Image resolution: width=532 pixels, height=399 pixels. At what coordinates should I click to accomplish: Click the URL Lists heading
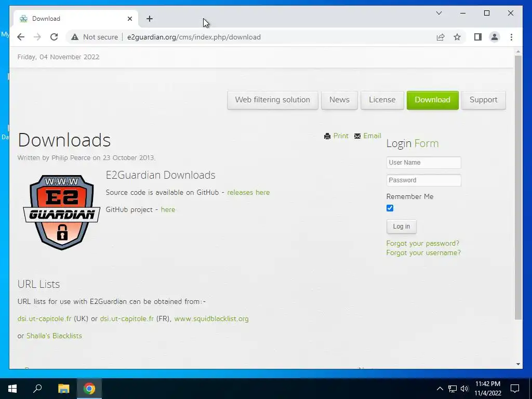tap(38, 284)
